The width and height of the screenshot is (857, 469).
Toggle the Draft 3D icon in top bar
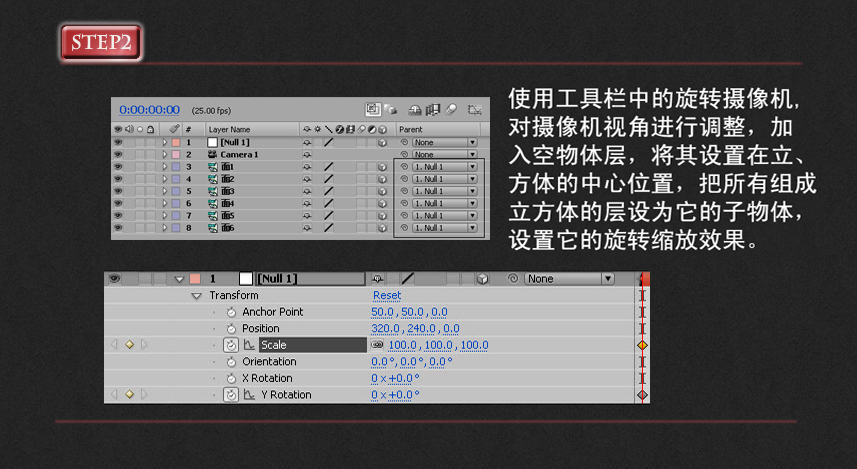click(x=390, y=110)
